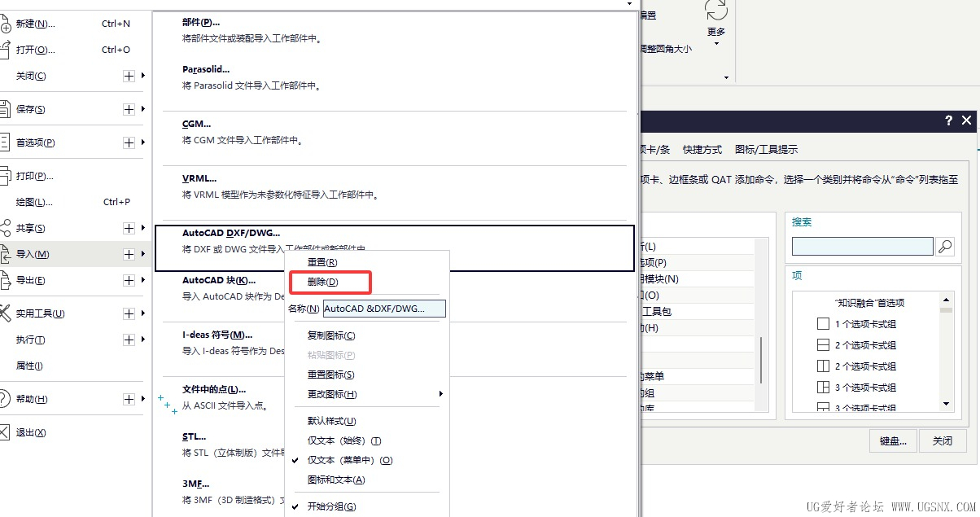Expand the plus box beside 首选项(P)
Image resolution: width=980 pixels, height=517 pixels.
[129, 142]
